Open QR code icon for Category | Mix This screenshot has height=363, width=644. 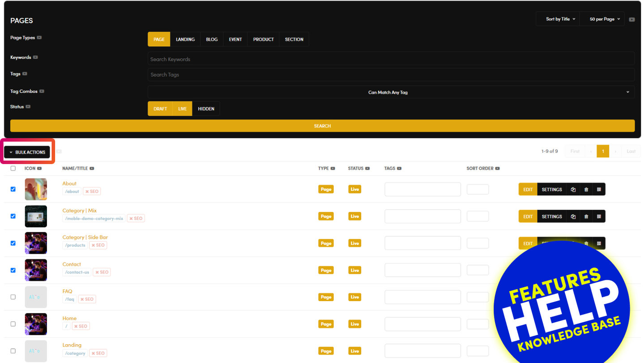point(599,216)
